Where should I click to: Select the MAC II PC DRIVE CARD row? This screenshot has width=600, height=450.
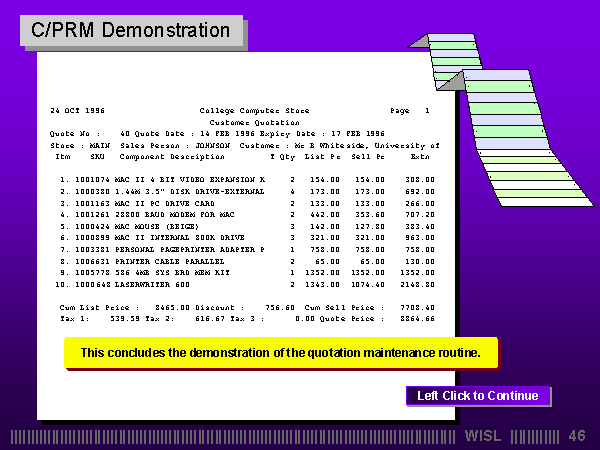pos(170,202)
